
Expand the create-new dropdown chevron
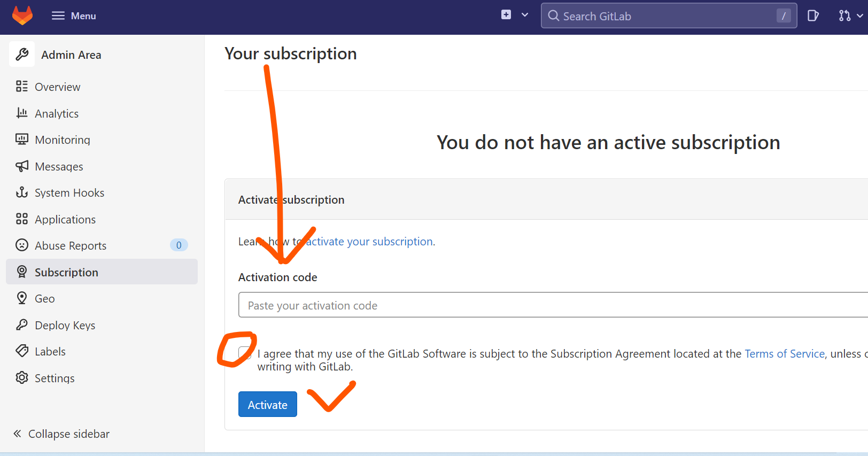coord(525,15)
